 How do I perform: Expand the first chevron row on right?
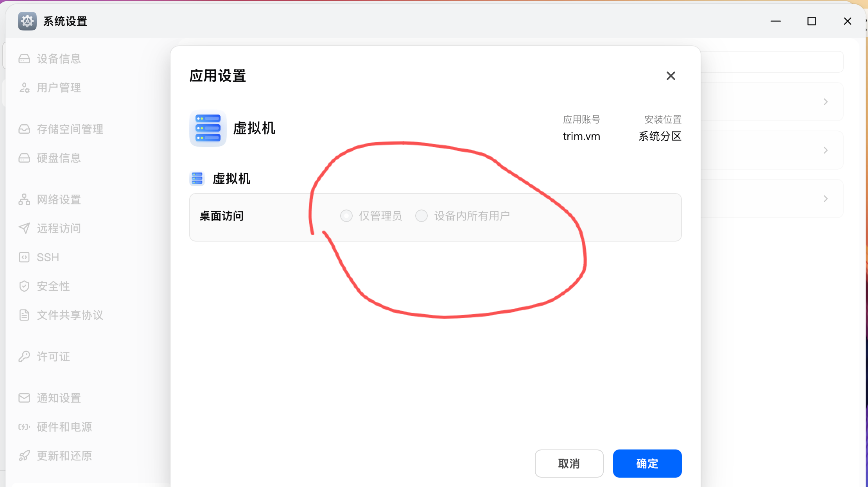click(825, 102)
